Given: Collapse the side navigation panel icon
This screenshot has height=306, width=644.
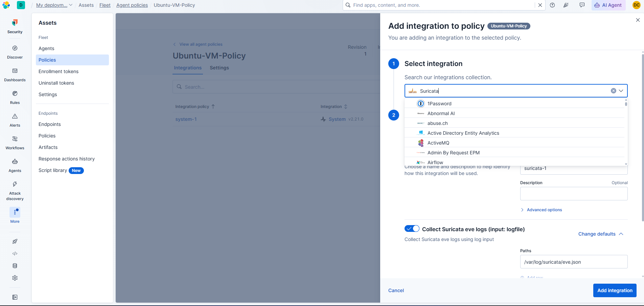Looking at the screenshot, I should pyautogui.click(x=15, y=297).
